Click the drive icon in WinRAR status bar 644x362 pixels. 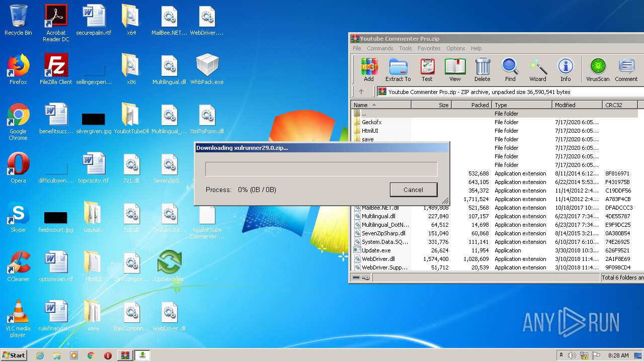pyautogui.click(x=356, y=278)
